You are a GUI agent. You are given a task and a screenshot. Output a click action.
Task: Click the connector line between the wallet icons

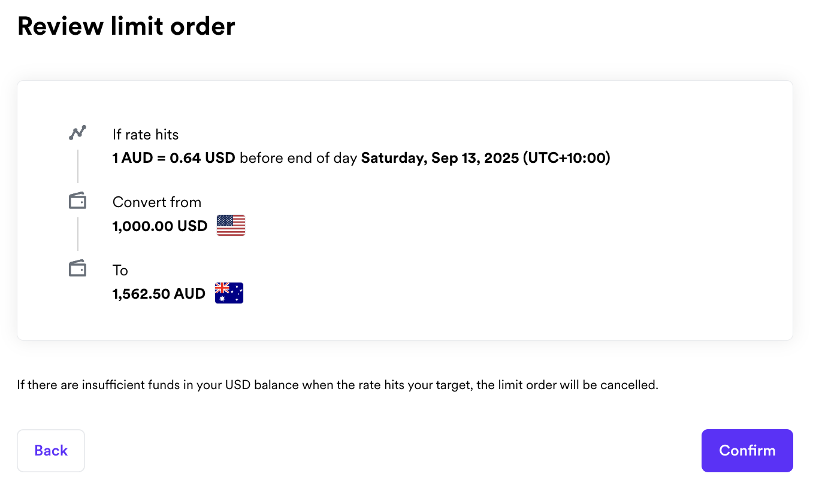(x=77, y=235)
